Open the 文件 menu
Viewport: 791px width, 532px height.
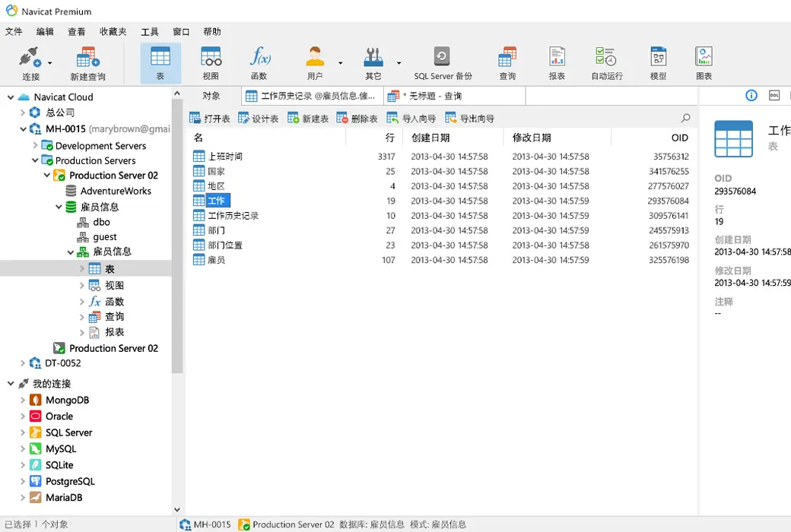(14, 32)
